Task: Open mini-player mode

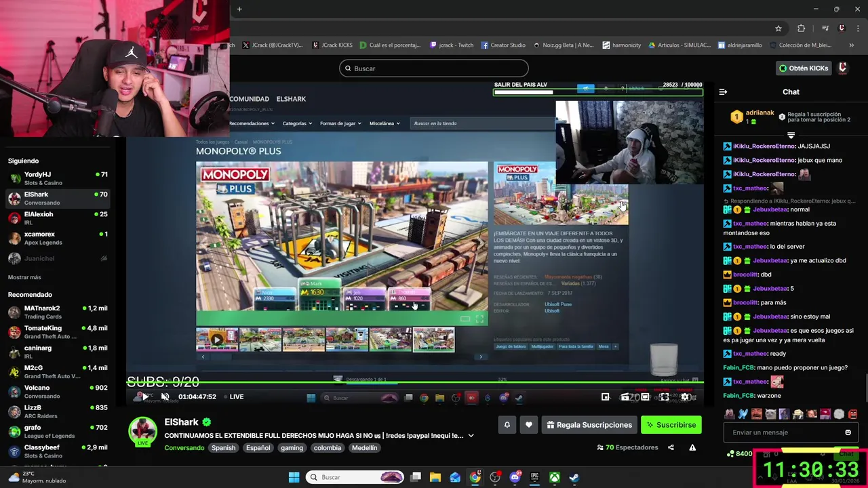Action: click(606, 397)
